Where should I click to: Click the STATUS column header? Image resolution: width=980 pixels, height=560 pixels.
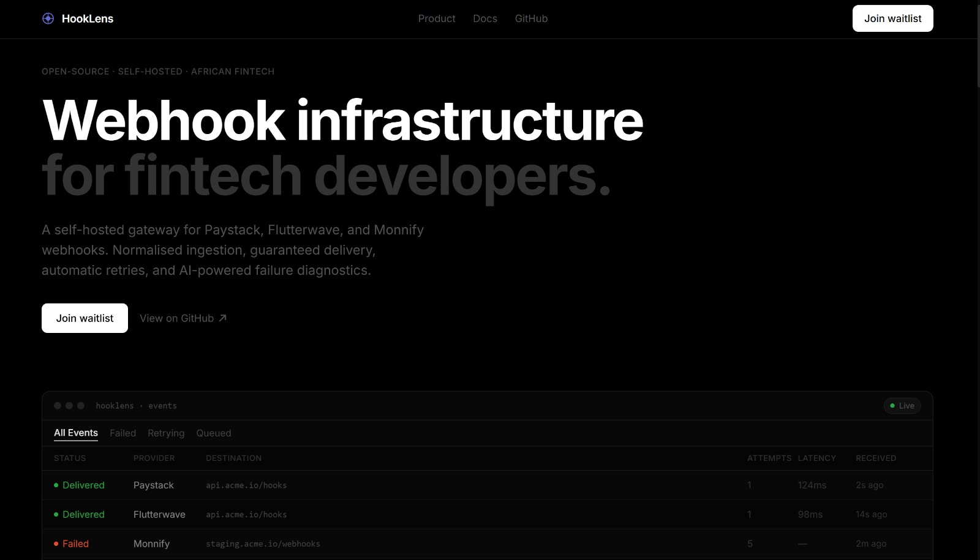point(70,458)
